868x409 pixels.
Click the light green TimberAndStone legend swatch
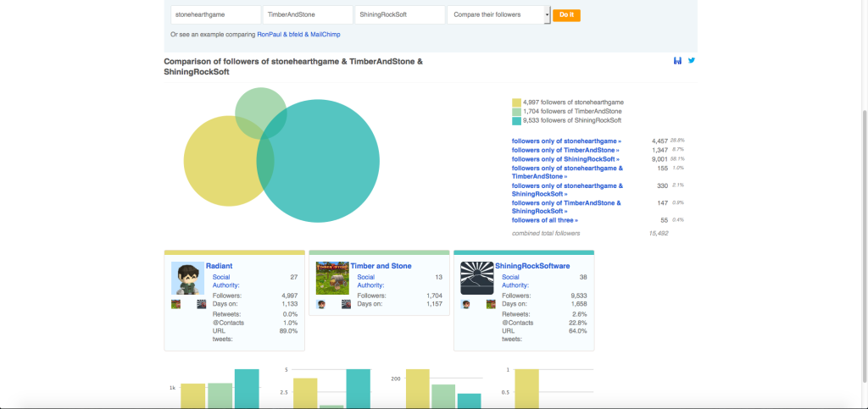(x=516, y=112)
